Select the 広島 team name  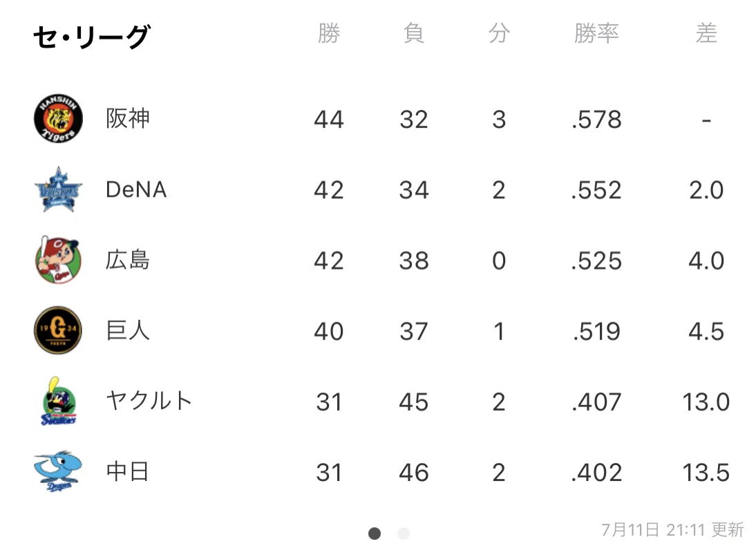tap(128, 260)
